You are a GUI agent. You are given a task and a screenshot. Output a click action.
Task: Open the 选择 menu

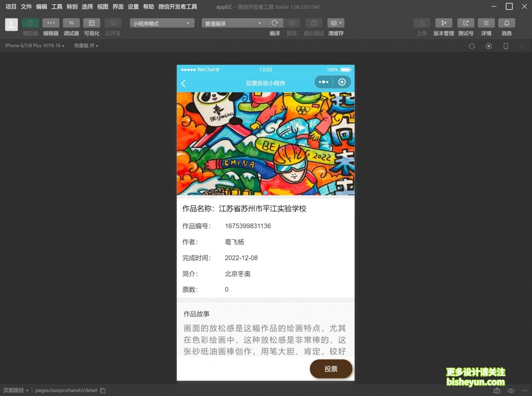coord(87,7)
